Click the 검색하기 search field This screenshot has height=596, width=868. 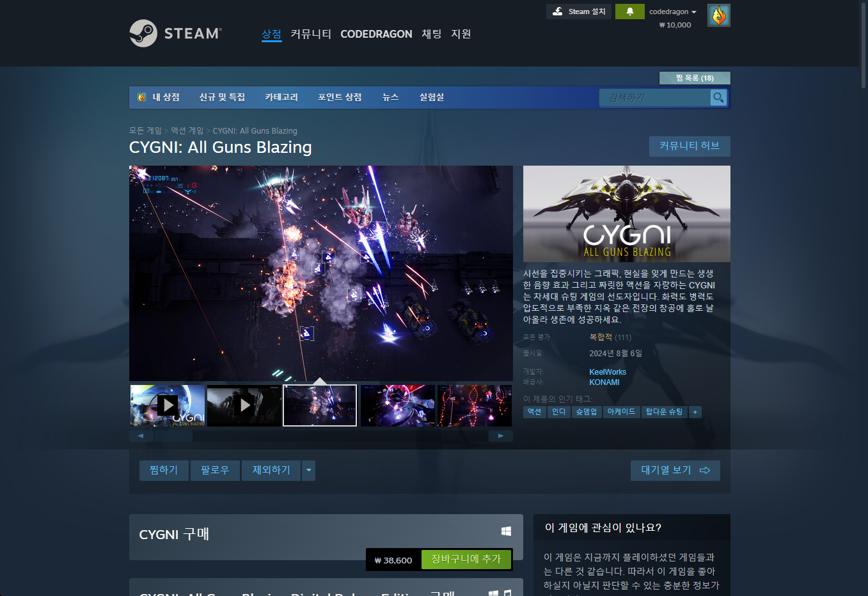655,97
